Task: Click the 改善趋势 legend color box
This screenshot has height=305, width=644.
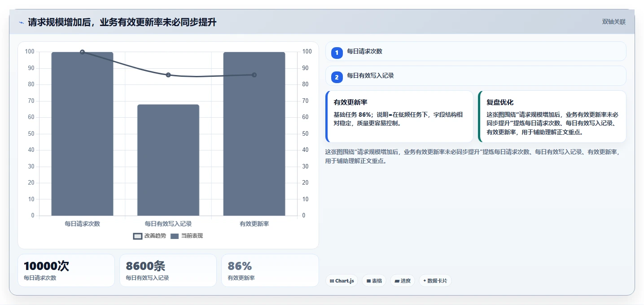Action: click(x=138, y=236)
